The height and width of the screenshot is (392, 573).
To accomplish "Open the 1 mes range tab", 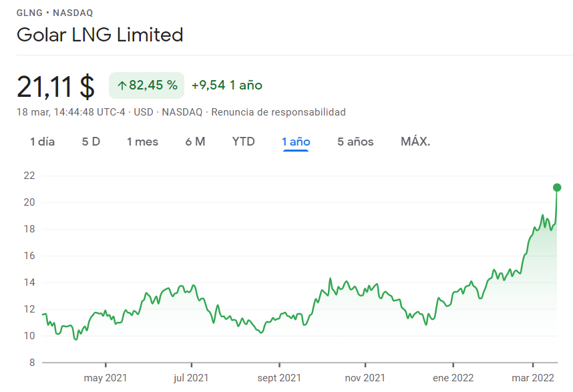I will tap(142, 142).
